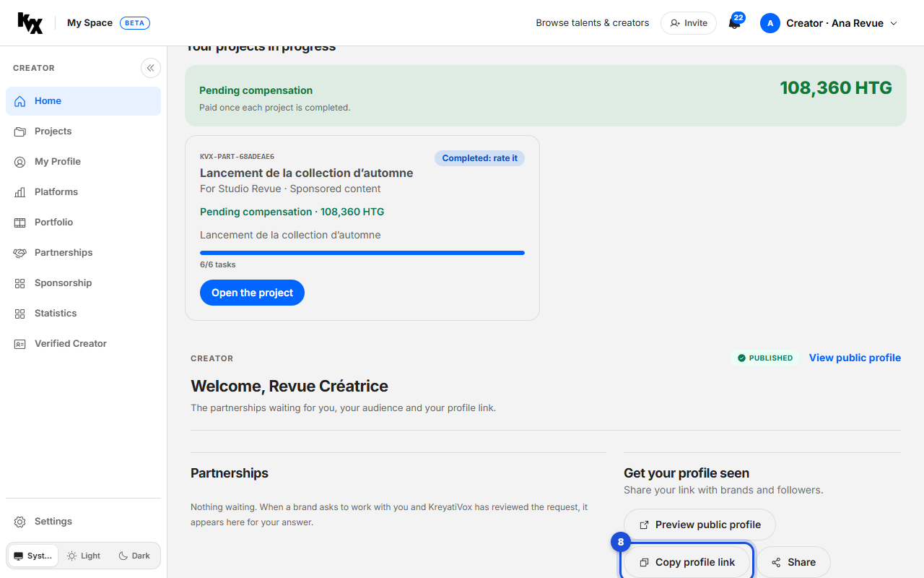Screen dimensions: 924x578
Task: Select the System theme option
Action: click(x=33, y=556)
